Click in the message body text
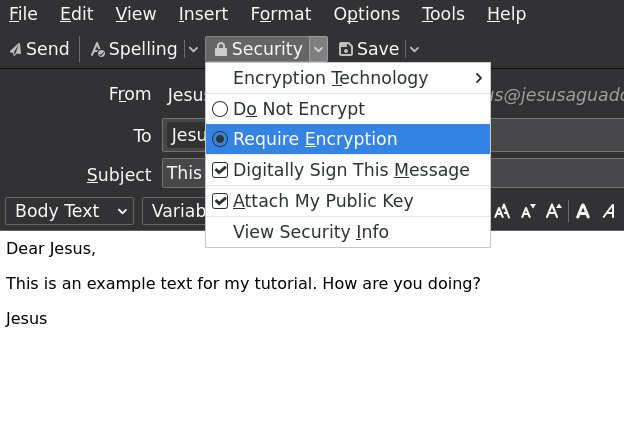 coord(243,283)
